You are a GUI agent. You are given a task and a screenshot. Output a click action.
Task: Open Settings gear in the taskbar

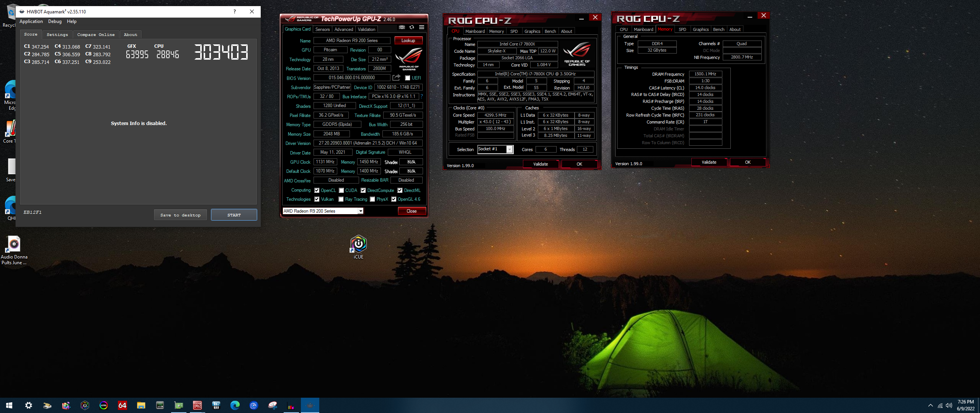pos(28,405)
